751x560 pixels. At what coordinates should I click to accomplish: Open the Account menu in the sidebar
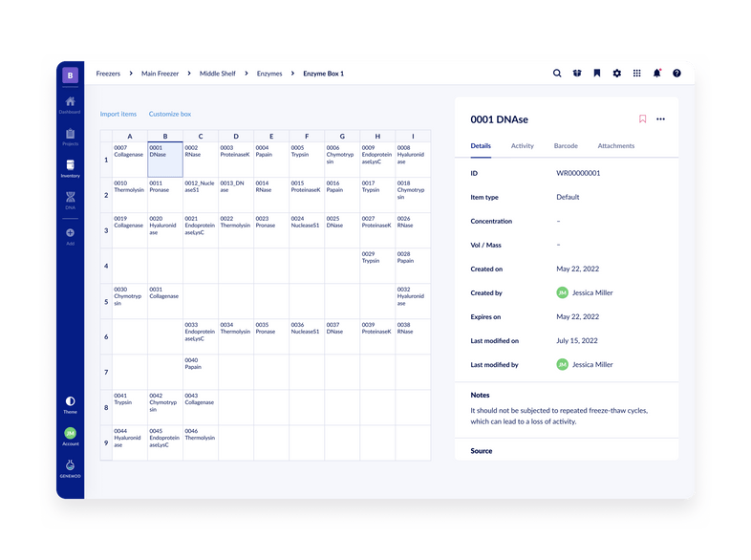[70, 435]
